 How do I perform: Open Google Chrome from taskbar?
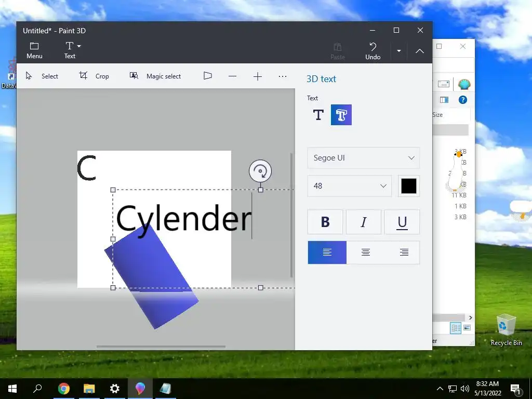63,389
